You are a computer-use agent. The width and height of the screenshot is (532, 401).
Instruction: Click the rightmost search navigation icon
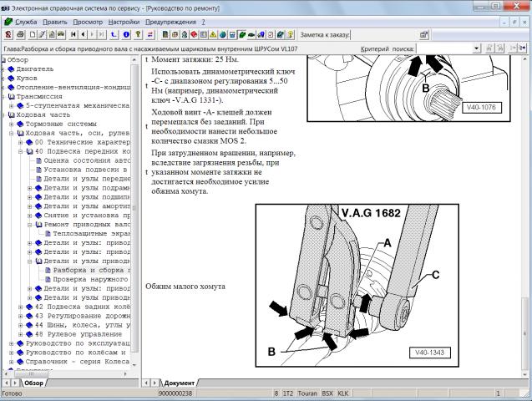point(523,48)
